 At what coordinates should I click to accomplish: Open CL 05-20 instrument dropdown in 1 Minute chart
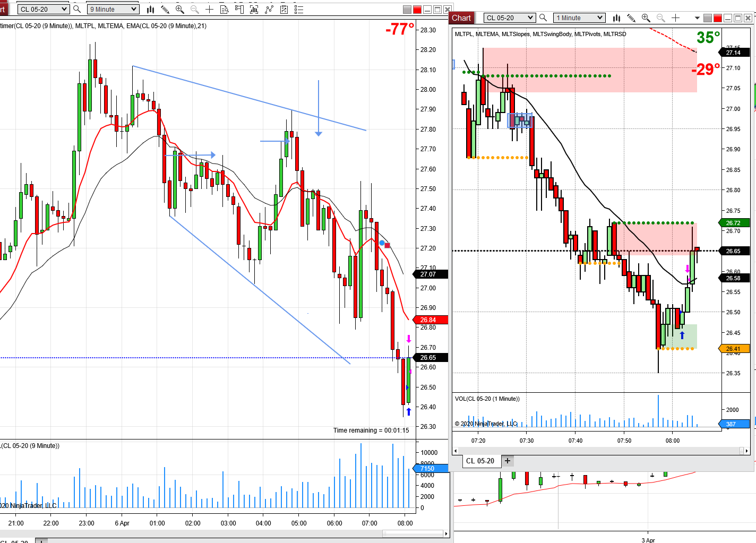pos(509,18)
